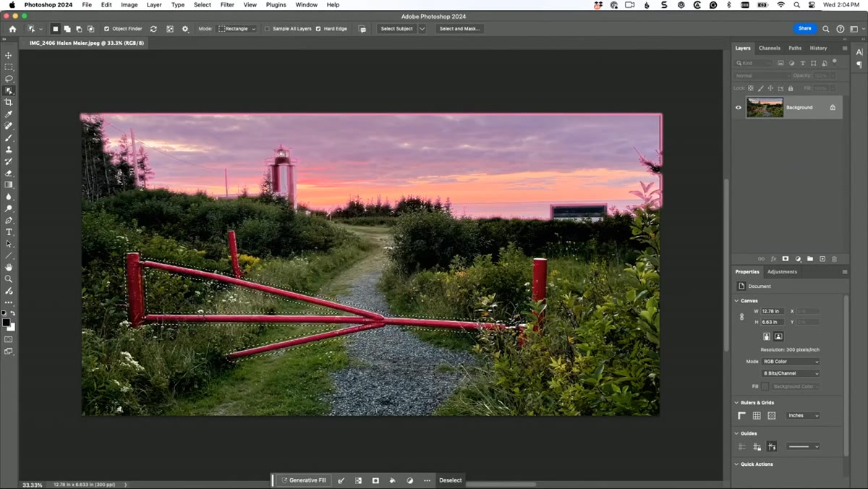Image resolution: width=868 pixels, height=489 pixels.
Task: Open layer fx styles menu
Action: point(773,259)
